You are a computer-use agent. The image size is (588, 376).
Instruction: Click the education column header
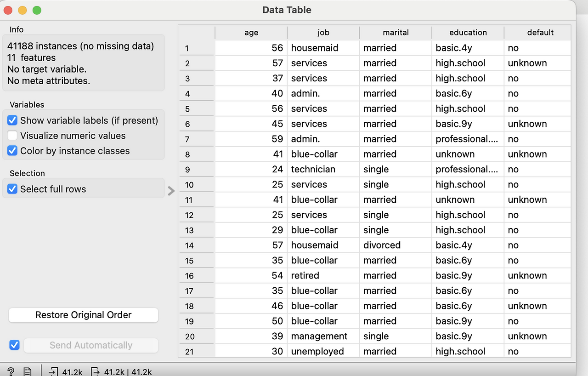click(468, 33)
